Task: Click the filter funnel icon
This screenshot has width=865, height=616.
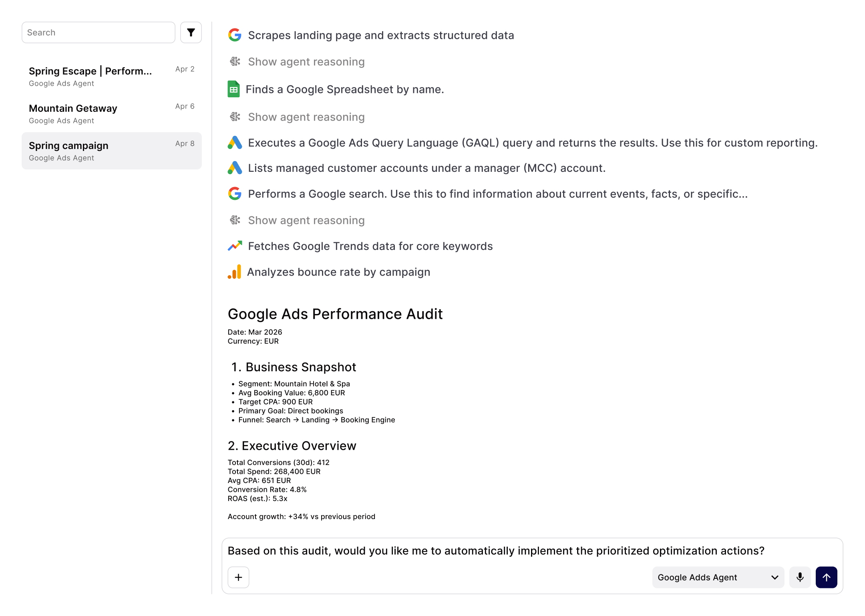Action: pyautogui.click(x=191, y=32)
